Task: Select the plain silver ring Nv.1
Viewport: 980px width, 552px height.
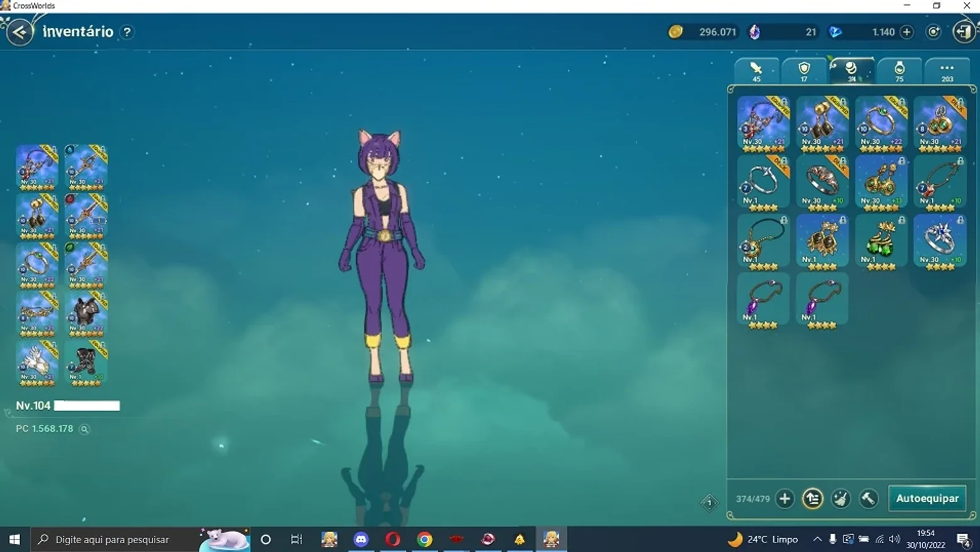Action: 763,183
